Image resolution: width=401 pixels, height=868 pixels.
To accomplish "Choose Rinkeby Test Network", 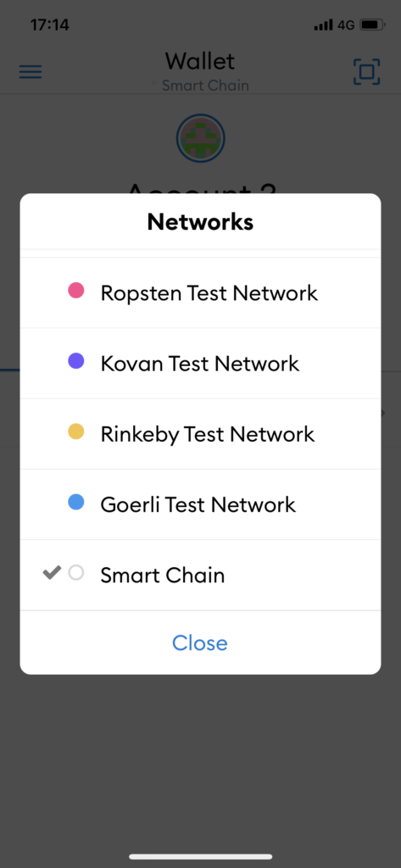I will [x=200, y=434].
